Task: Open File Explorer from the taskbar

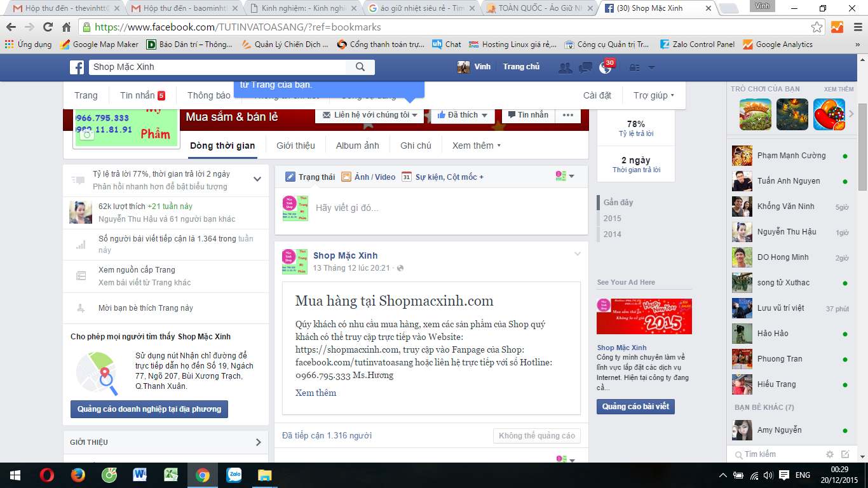Action: (265, 475)
